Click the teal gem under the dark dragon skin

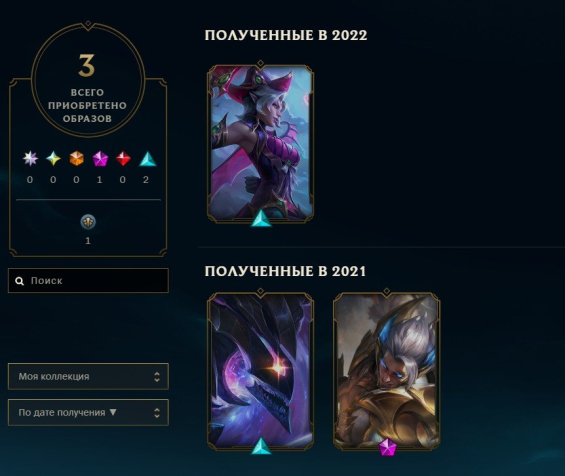pos(261,446)
